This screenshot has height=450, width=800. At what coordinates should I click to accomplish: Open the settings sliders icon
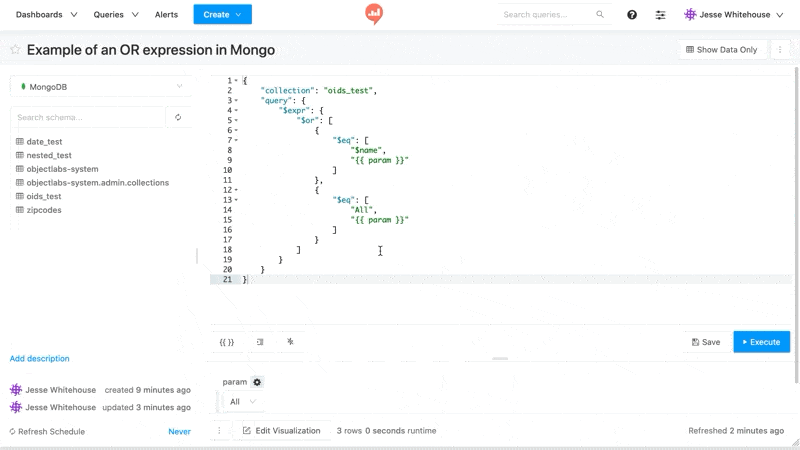pyautogui.click(x=660, y=15)
